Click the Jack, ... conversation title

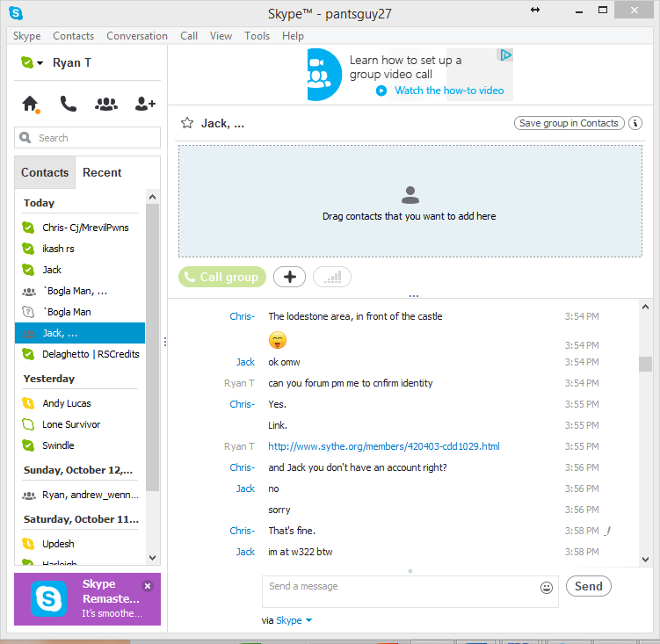click(222, 123)
